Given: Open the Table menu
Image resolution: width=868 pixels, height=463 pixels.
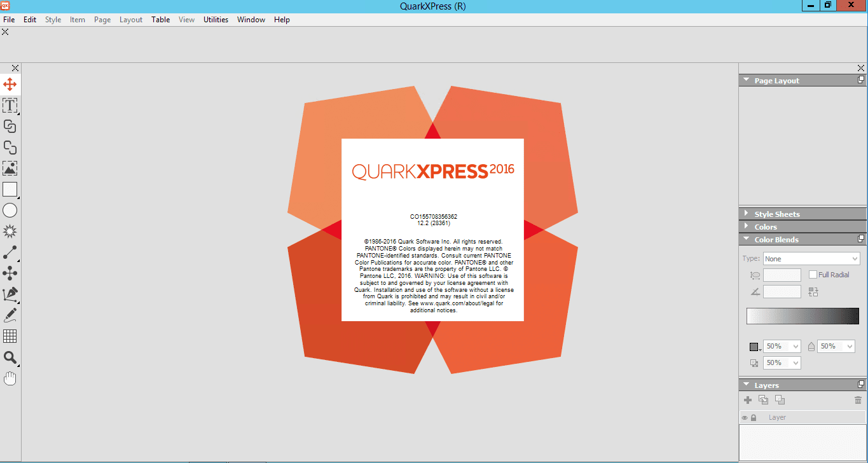Looking at the screenshot, I should (x=160, y=20).
